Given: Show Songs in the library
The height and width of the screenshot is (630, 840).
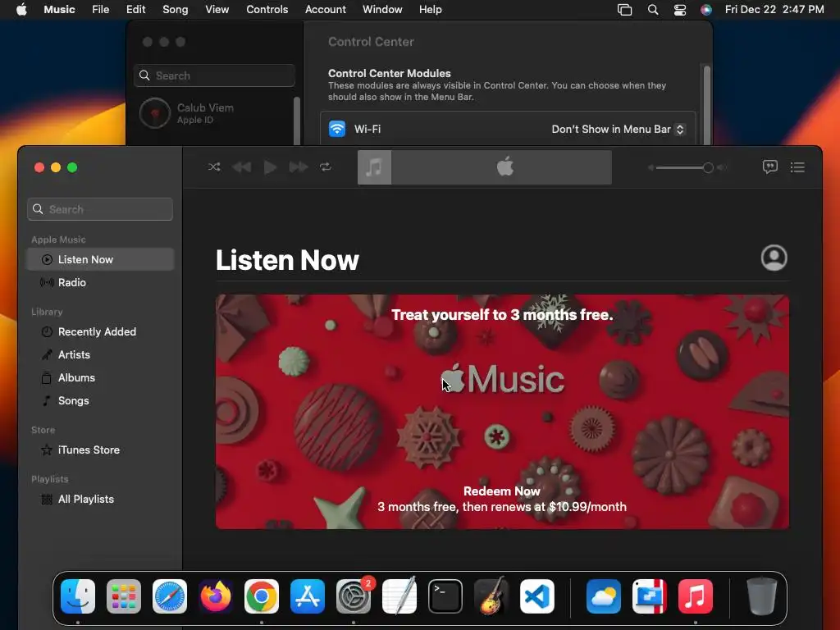Looking at the screenshot, I should point(100,400).
